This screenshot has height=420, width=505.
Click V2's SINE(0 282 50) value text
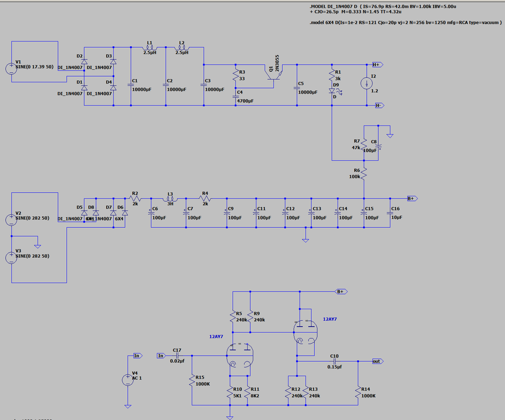click(33, 218)
